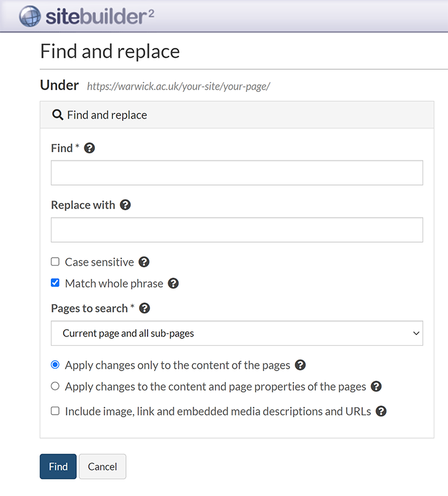Click the magnifier icon in panel header

pos(58,115)
